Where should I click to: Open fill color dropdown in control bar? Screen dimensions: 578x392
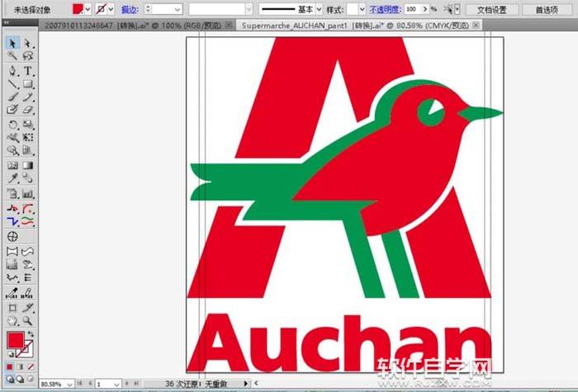click(x=88, y=9)
